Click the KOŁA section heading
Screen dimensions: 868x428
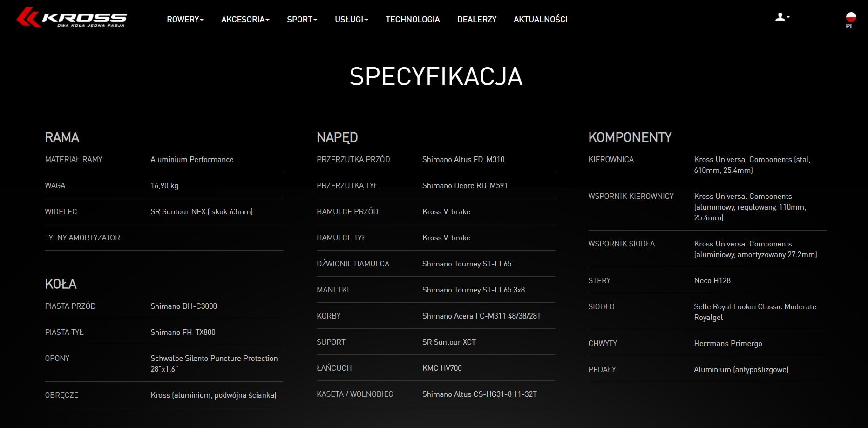(61, 284)
